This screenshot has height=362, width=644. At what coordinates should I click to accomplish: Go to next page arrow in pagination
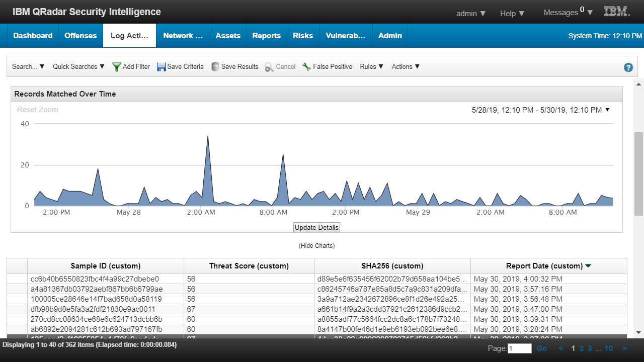[x=624, y=348]
